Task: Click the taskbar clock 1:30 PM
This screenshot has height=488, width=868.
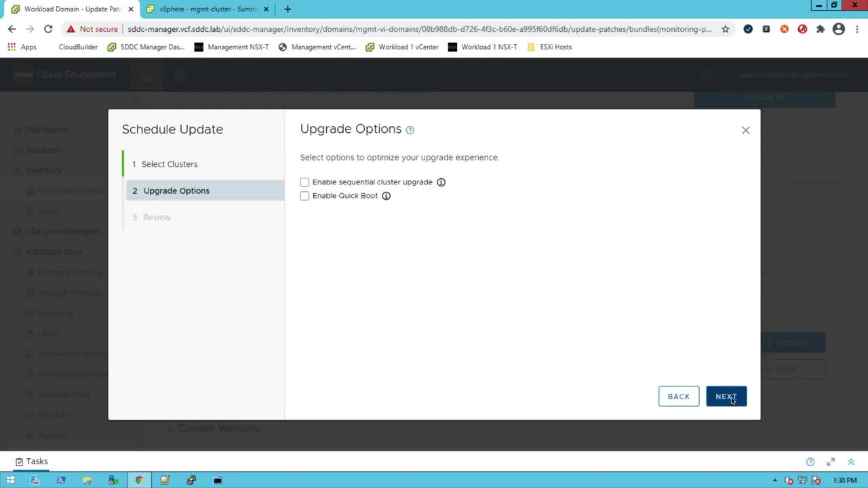Action: pyautogui.click(x=845, y=480)
